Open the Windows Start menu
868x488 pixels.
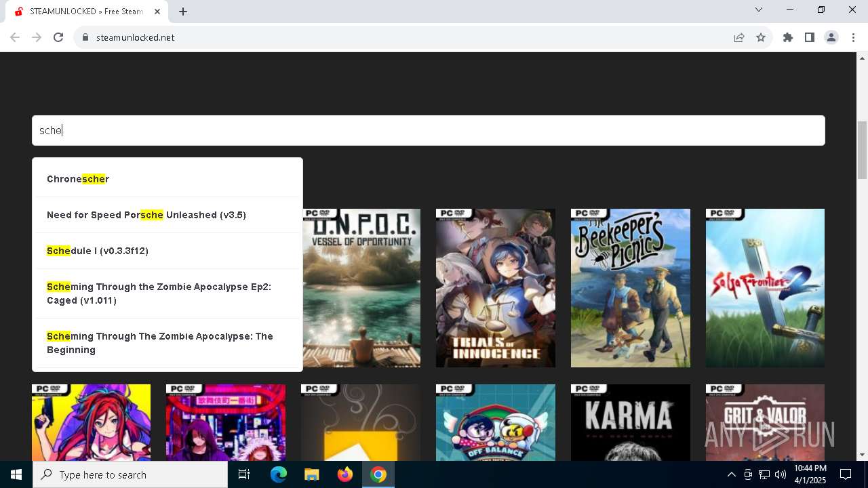(16, 474)
